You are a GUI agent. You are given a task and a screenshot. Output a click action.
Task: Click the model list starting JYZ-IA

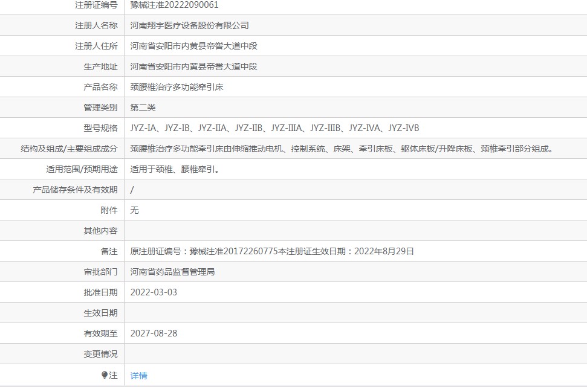(274, 128)
